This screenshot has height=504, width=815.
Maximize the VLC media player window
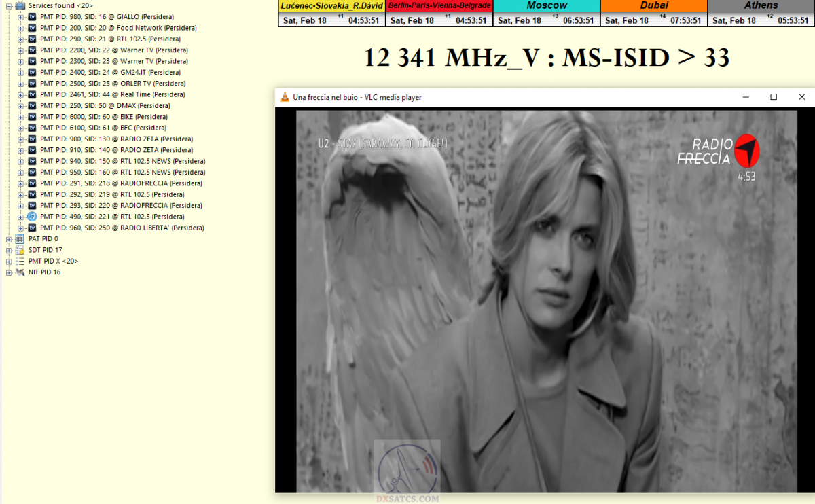(x=774, y=97)
